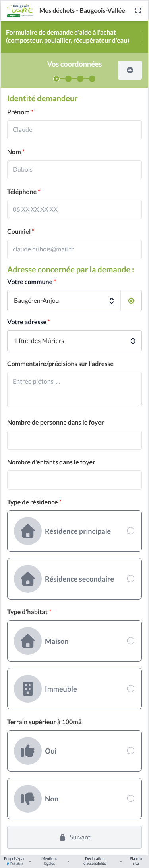Click the Prénom input field

[74, 130]
